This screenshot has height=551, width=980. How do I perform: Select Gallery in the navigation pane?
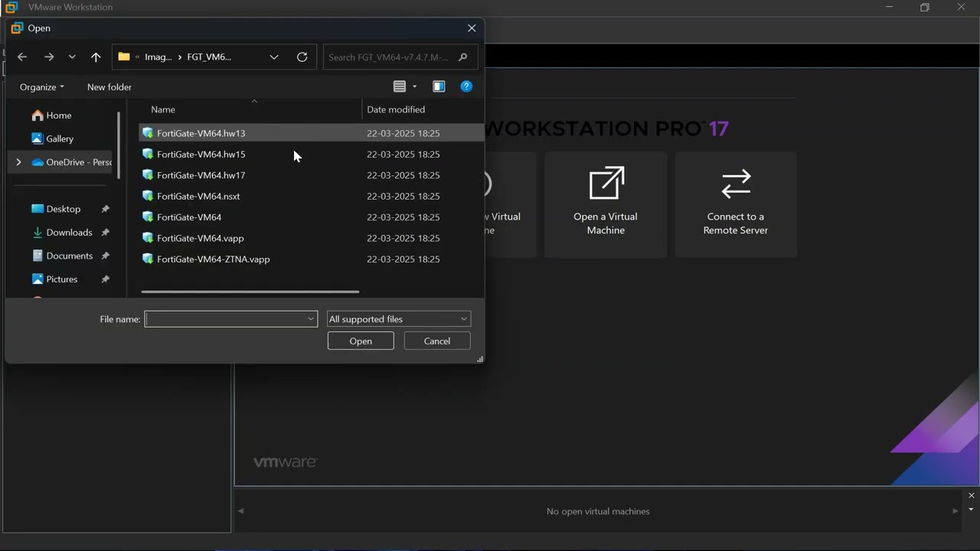53,139
